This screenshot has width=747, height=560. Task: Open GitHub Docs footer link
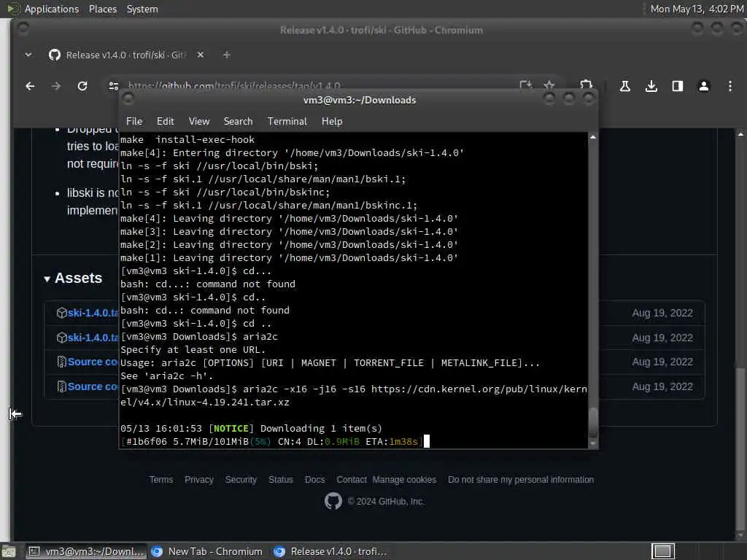(314, 480)
